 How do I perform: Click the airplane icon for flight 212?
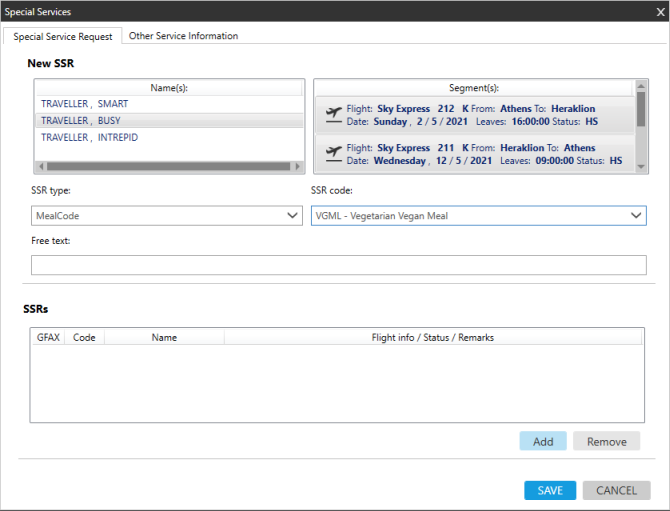point(333,115)
